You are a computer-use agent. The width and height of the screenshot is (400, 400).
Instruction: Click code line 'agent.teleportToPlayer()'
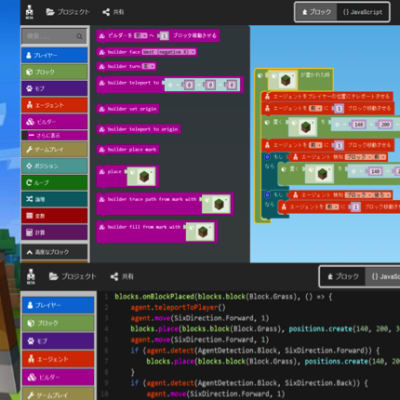(x=178, y=307)
